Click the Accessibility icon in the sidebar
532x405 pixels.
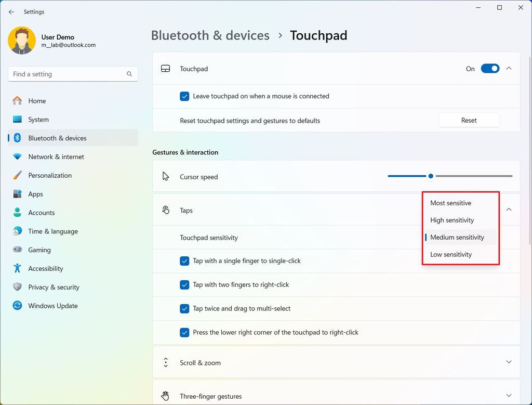[18, 268]
